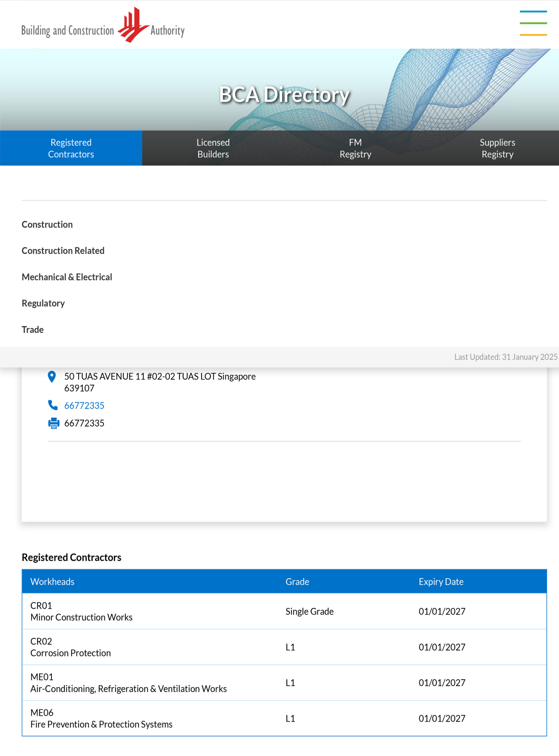Click the fax printer icon
This screenshot has height=756, width=559.
[53, 423]
